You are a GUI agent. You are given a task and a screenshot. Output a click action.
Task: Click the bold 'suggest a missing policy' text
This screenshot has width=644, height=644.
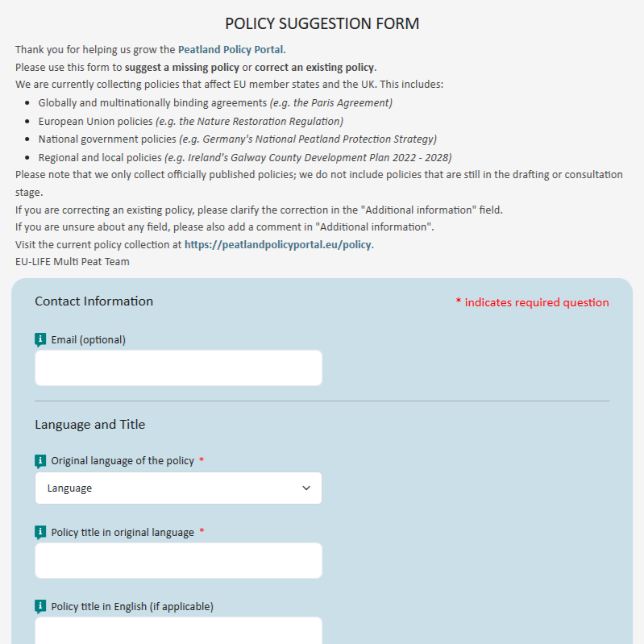(x=181, y=67)
